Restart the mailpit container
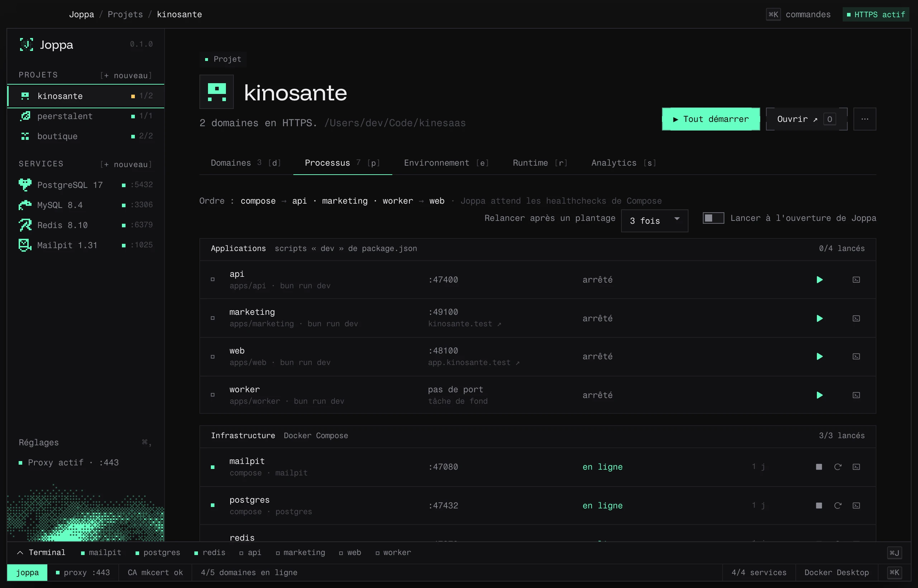Screen dimensions: 918x588 (x=837, y=467)
